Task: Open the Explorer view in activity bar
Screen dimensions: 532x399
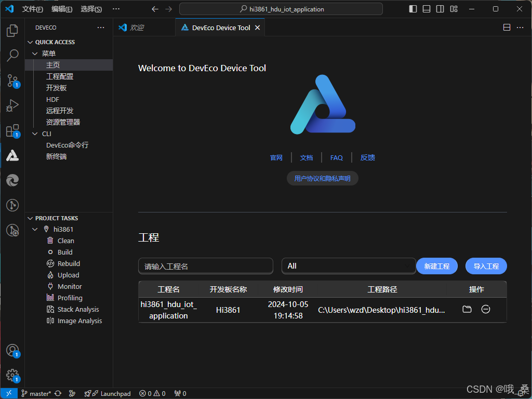Action: click(12, 31)
